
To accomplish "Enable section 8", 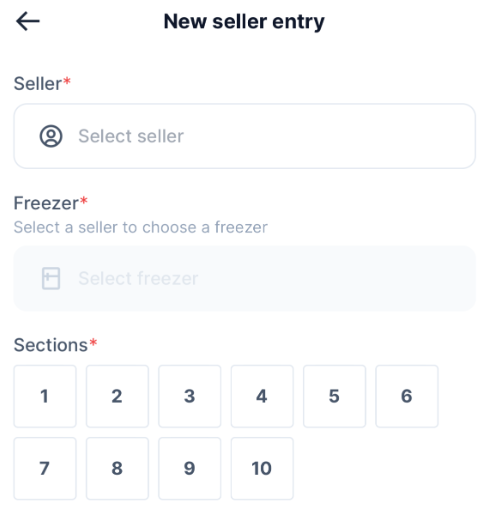I will [117, 469].
